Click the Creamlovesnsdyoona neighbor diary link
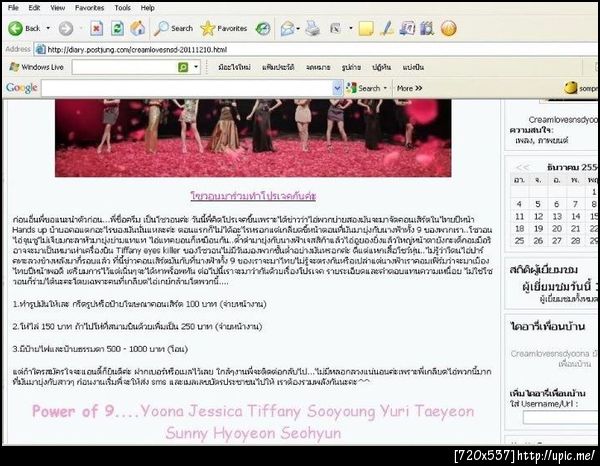 (550, 354)
